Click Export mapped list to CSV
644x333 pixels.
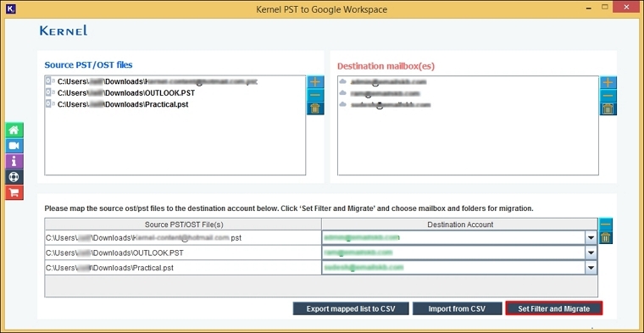[x=351, y=308]
